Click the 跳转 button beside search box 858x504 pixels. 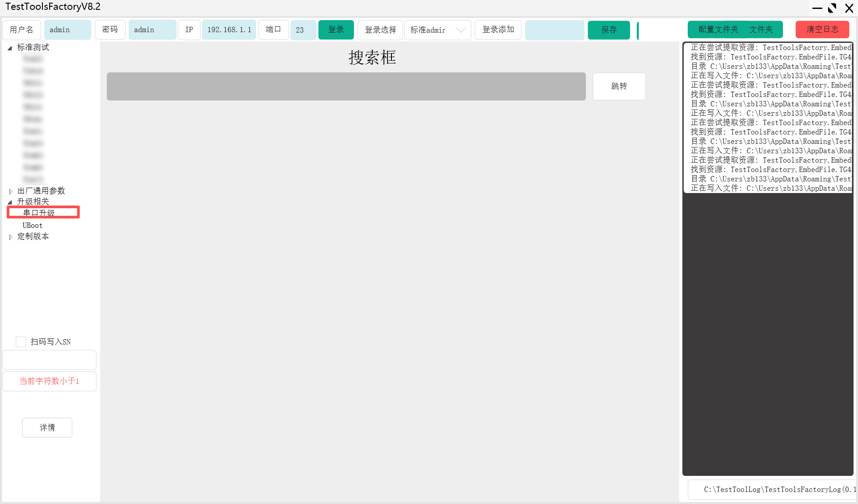[619, 86]
